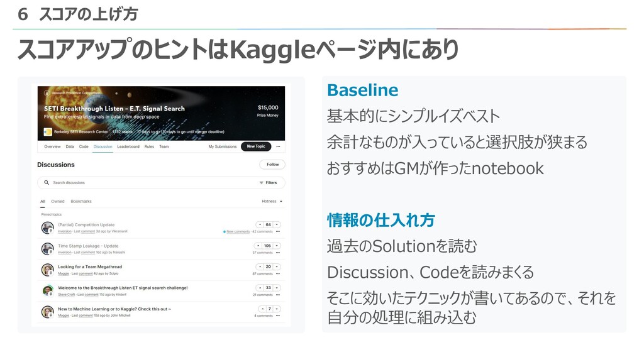Open the Hotness sort dropdown
644x362 pixels.
(x=272, y=202)
